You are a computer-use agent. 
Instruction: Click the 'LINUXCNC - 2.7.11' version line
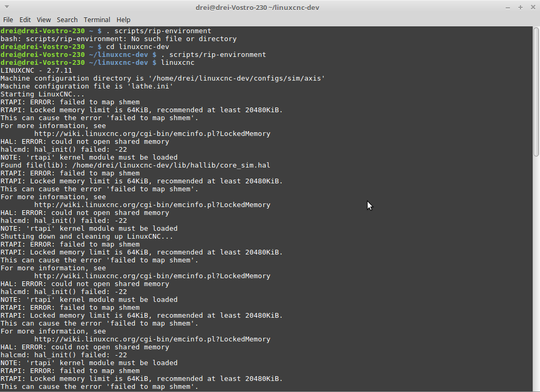pos(36,71)
